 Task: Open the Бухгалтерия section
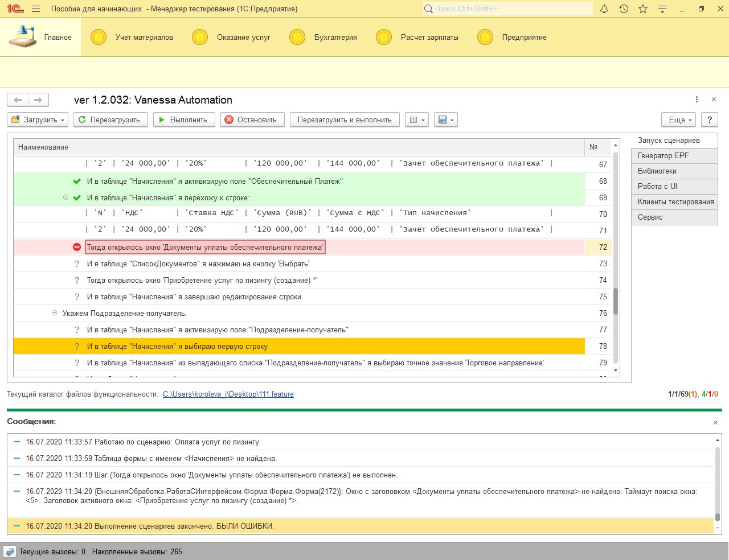click(323, 37)
